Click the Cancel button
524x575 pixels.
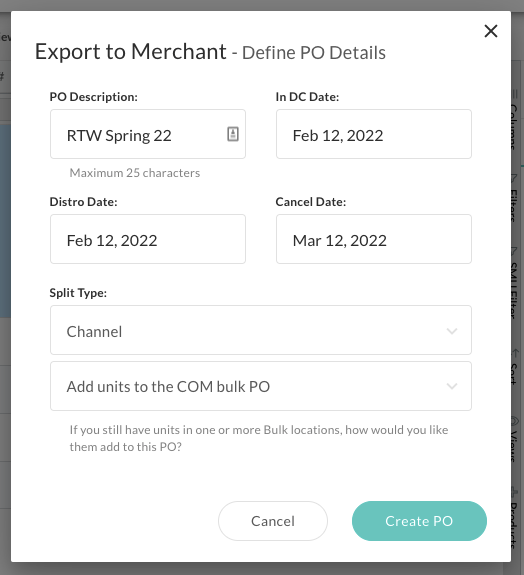click(x=273, y=521)
